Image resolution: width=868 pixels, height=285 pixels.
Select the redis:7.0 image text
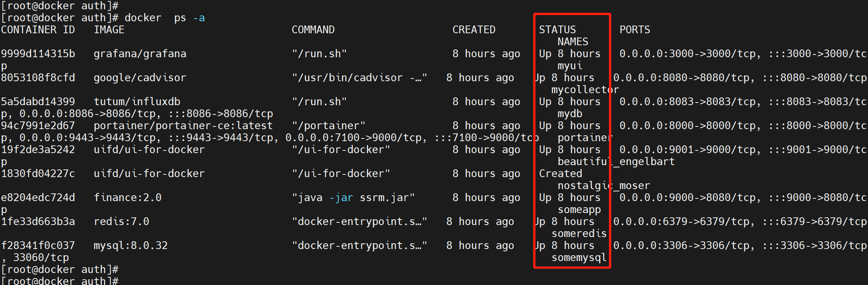(x=121, y=222)
